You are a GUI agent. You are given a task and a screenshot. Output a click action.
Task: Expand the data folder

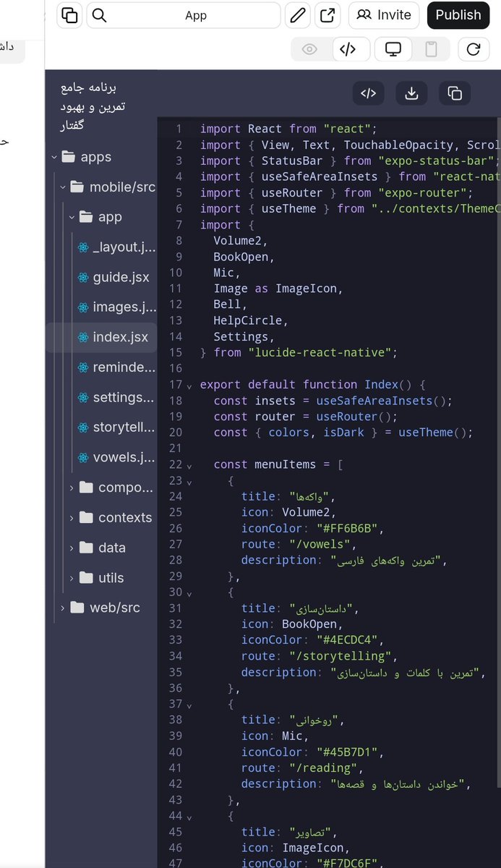(72, 548)
